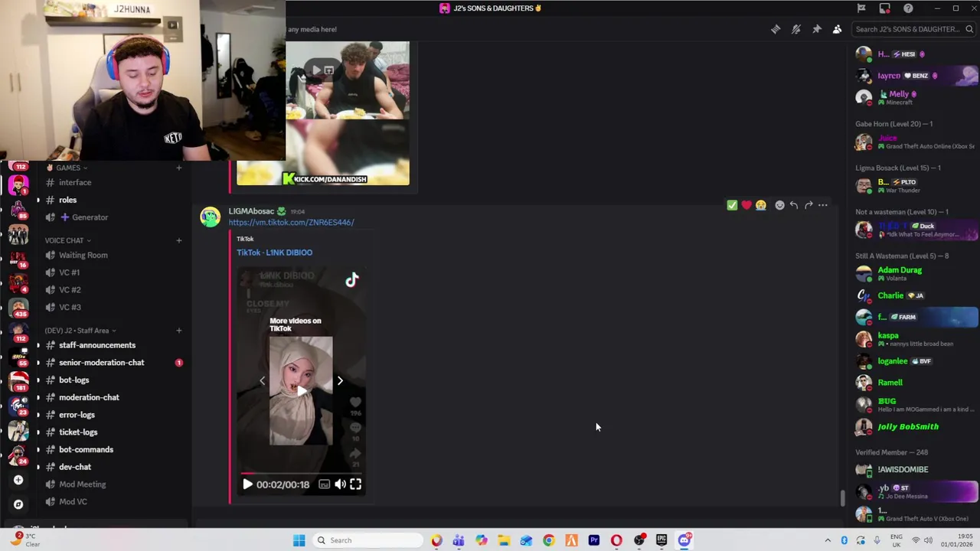Open Discover servers compass icon
Viewport: 980px width, 551px height.
[18, 505]
